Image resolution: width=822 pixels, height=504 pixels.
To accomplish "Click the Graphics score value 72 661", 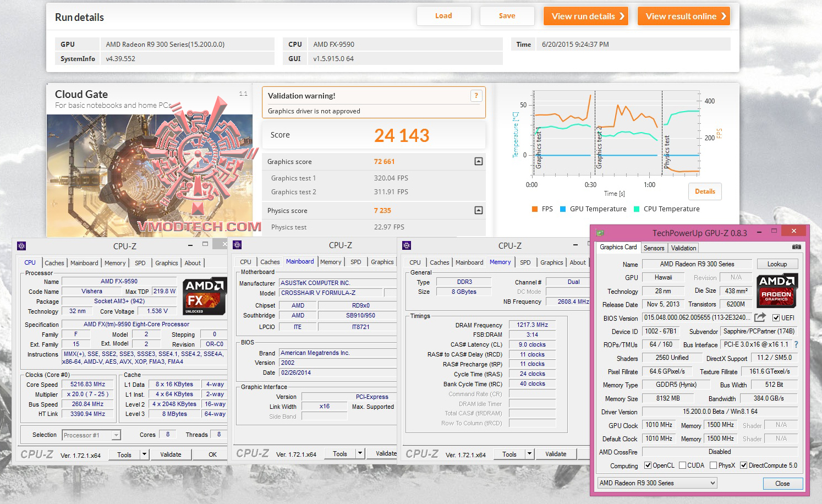I will click(384, 161).
